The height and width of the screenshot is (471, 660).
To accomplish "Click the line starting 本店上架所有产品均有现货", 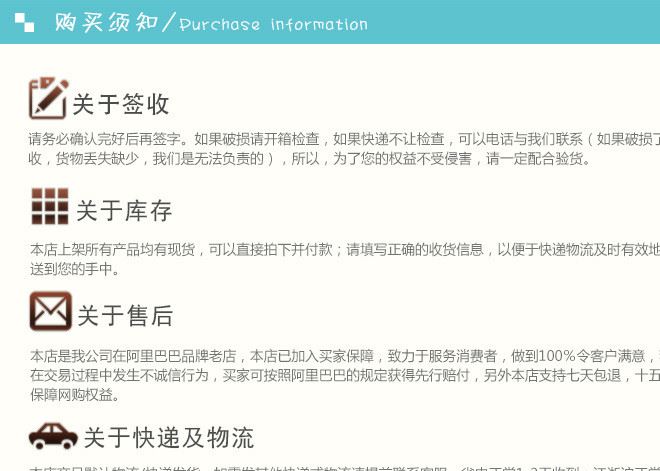I will point(345,250).
